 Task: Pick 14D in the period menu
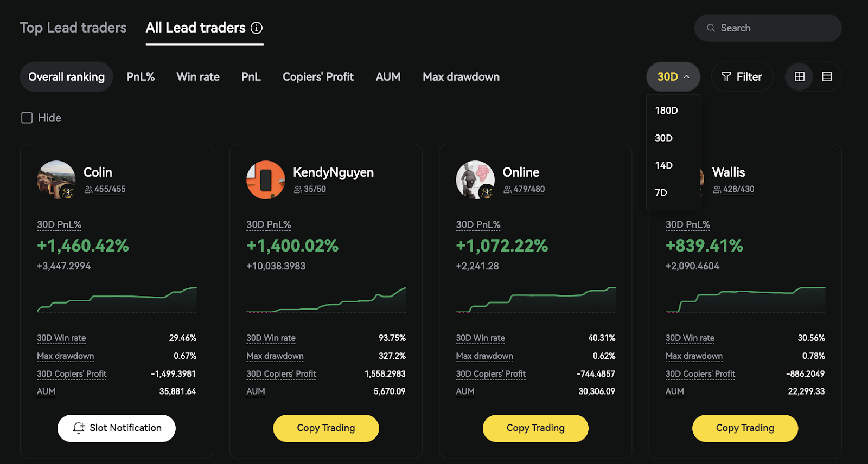(663, 165)
